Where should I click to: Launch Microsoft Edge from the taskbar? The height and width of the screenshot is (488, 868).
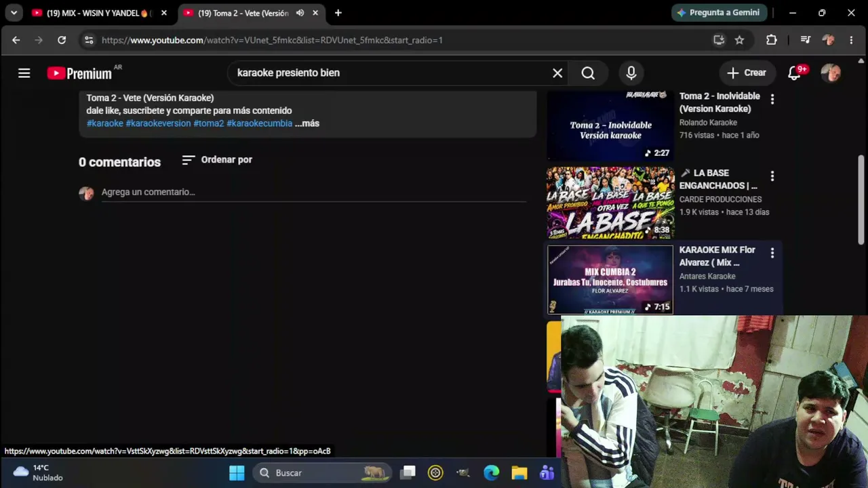[491, 473]
